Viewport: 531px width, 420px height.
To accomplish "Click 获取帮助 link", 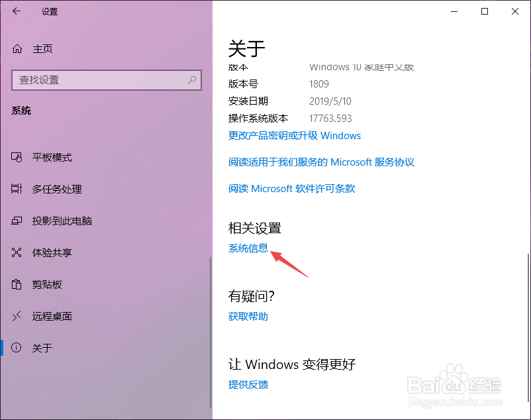I will tap(248, 317).
